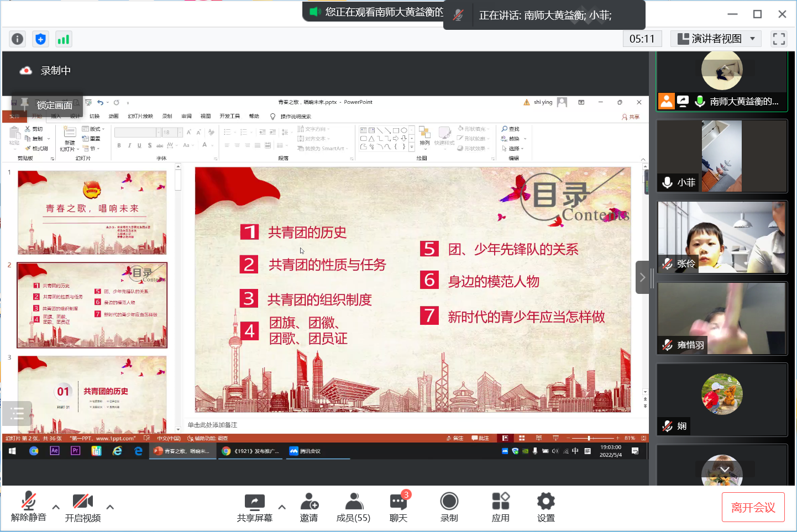Viewport: 797px width, 532px height.
Task: Open the chat panel showing 3 messages
Action: [x=398, y=507]
